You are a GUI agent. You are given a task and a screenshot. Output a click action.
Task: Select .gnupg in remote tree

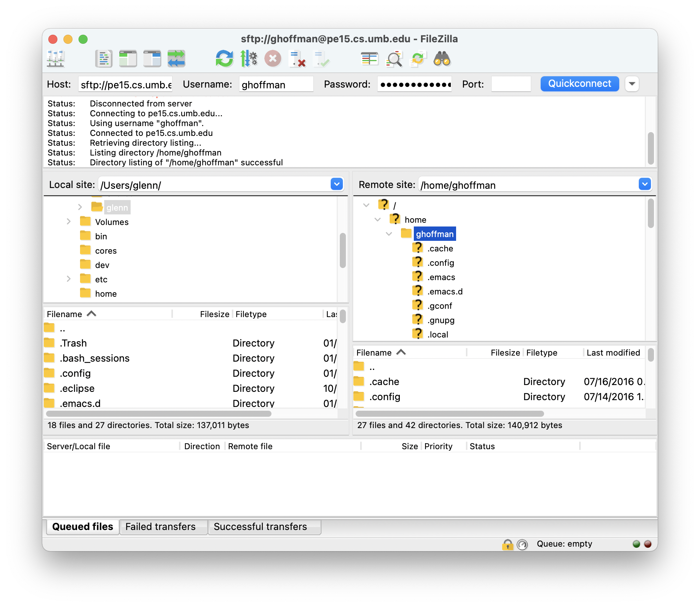click(441, 320)
